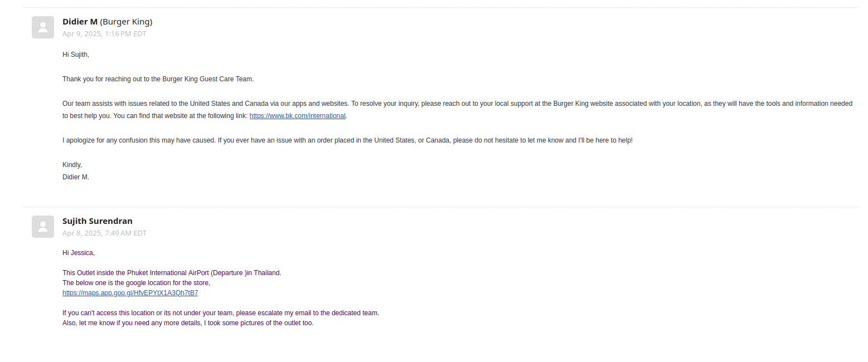Click the Apr 9, 2025 1:16 PM timestamp
The width and height of the screenshot is (868, 362).
point(104,33)
